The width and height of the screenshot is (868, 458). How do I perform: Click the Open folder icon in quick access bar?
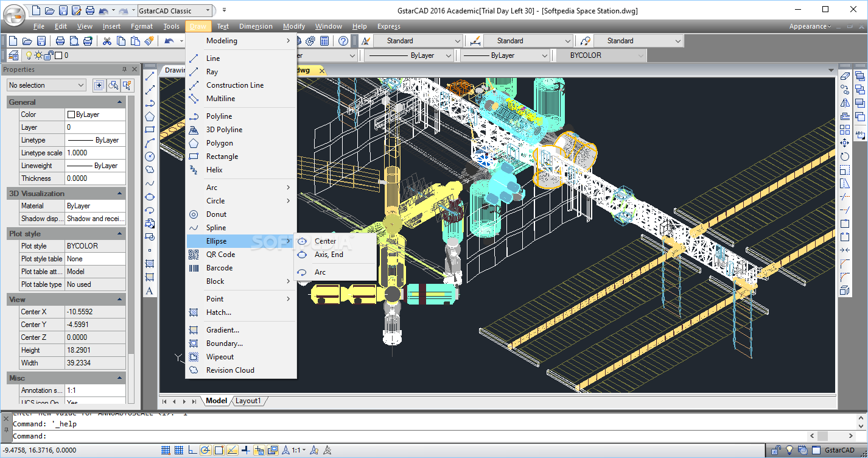49,10
